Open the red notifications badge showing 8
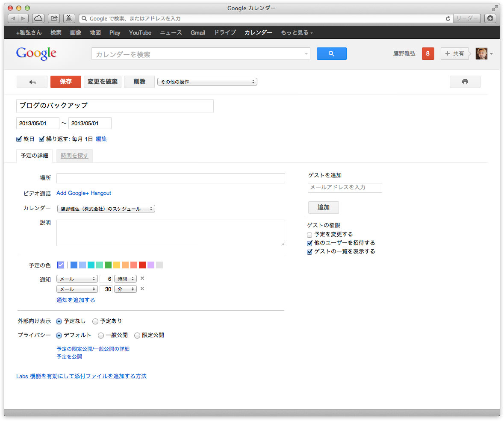504x421 pixels. tap(428, 54)
